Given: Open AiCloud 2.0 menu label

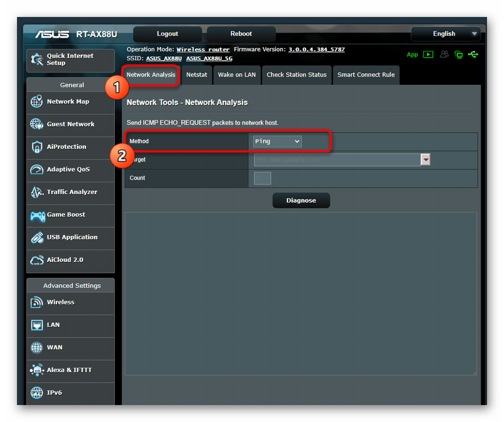Looking at the screenshot, I should coord(65,260).
